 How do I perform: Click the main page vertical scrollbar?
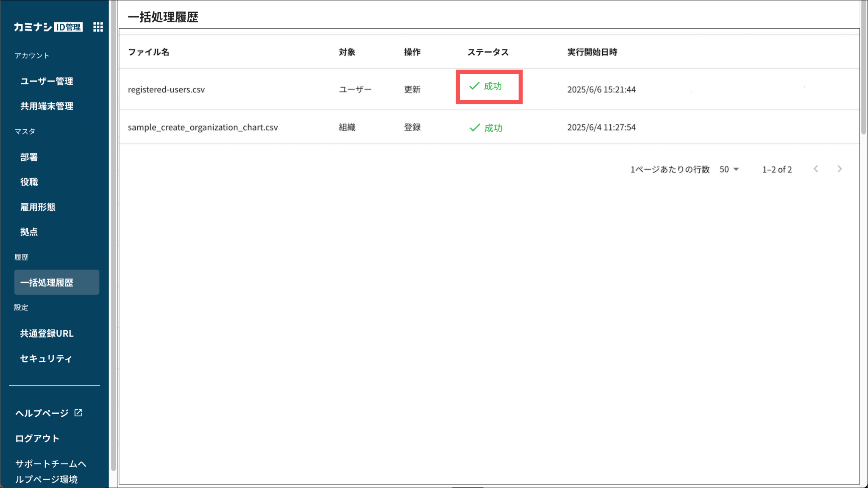coord(863,68)
